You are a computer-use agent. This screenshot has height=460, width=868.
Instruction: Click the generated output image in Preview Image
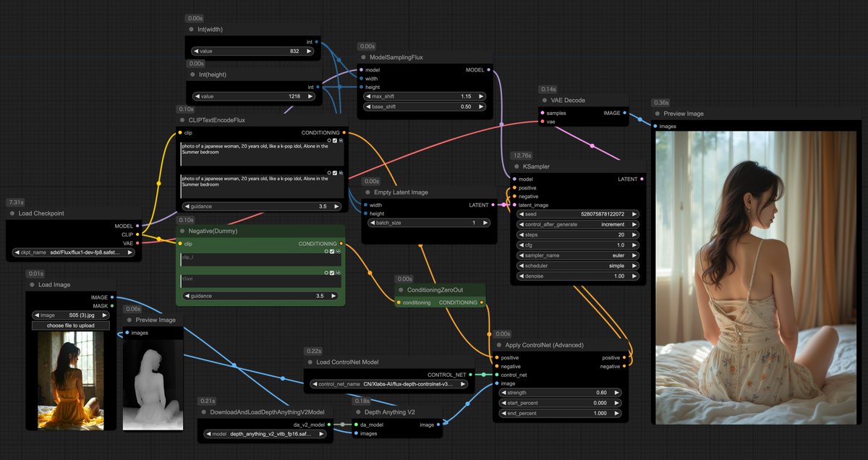[757, 277]
